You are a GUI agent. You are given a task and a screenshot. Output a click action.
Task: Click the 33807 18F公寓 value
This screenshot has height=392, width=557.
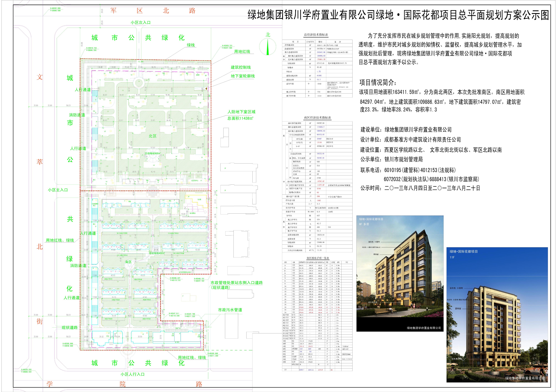coord(319,139)
